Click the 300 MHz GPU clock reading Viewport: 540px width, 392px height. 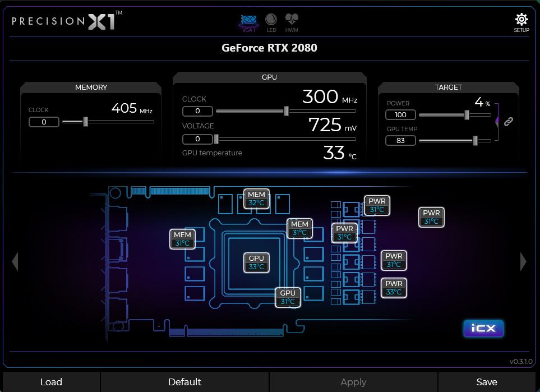click(x=330, y=96)
